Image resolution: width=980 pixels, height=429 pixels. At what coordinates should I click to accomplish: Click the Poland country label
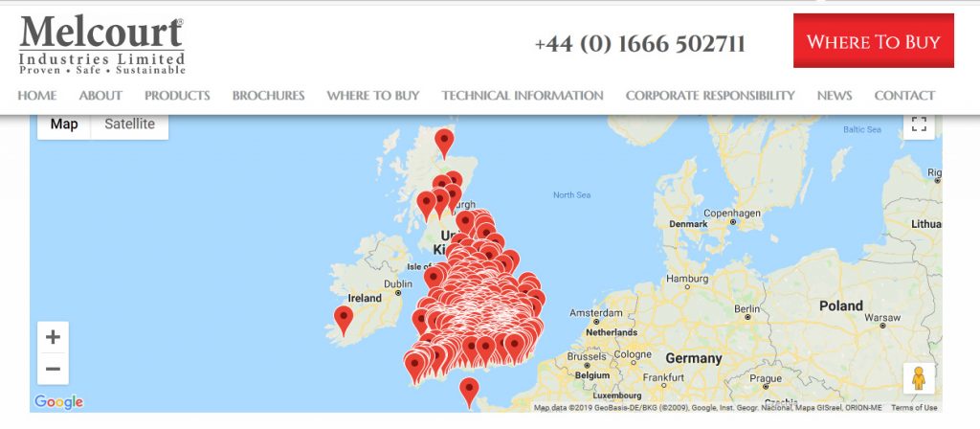pos(840,305)
